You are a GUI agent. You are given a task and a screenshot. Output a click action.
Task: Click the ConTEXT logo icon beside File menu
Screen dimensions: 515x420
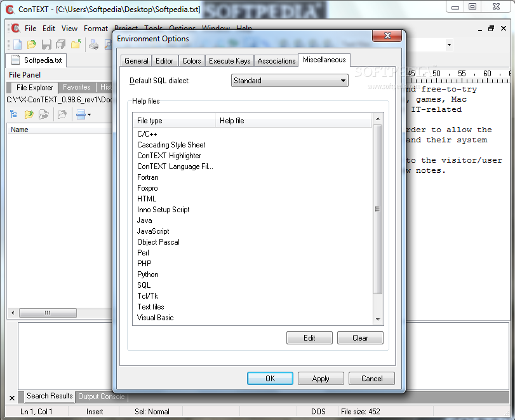pyautogui.click(x=15, y=29)
